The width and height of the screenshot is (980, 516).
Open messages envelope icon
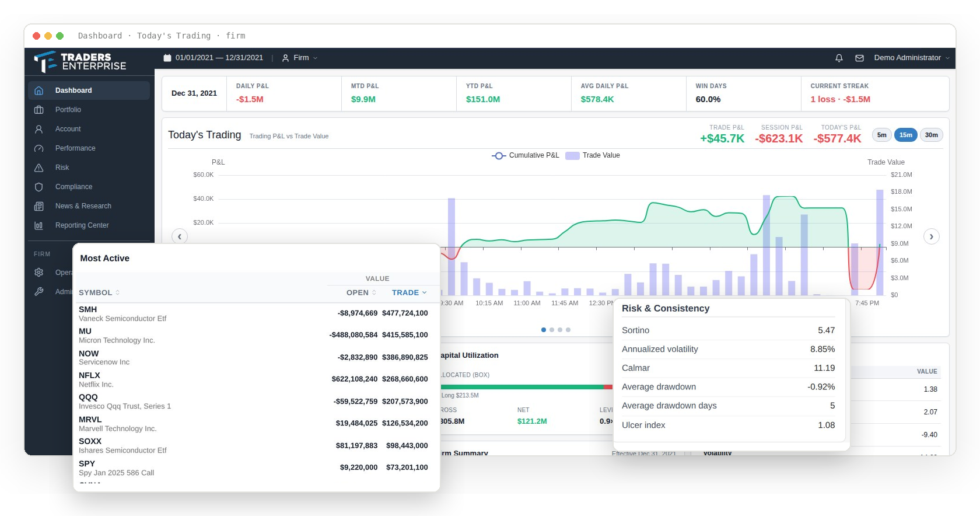click(x=859, y=58)
